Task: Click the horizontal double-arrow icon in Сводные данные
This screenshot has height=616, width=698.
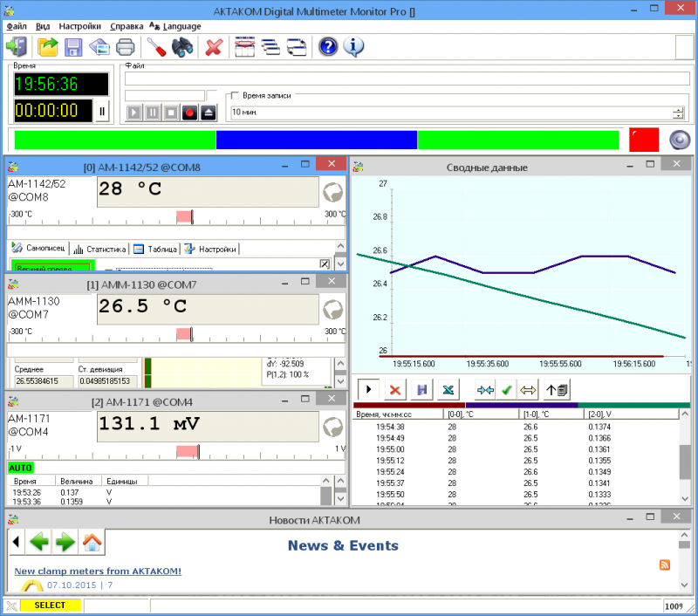Action: point(528,390)
